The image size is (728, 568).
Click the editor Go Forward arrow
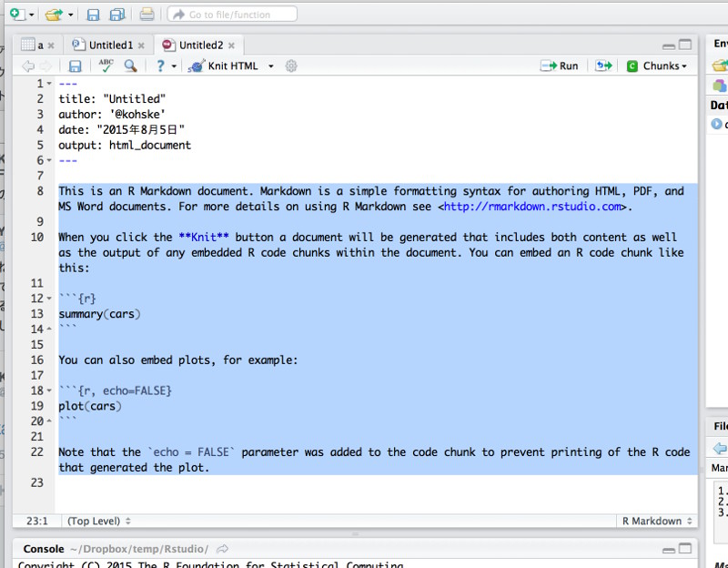[45, 66]
